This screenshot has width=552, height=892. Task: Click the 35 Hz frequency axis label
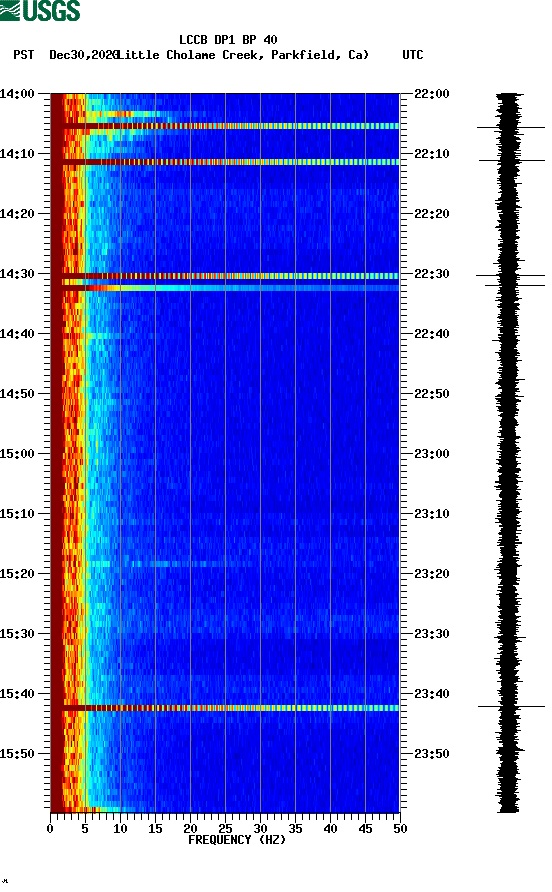coord(295,829)
